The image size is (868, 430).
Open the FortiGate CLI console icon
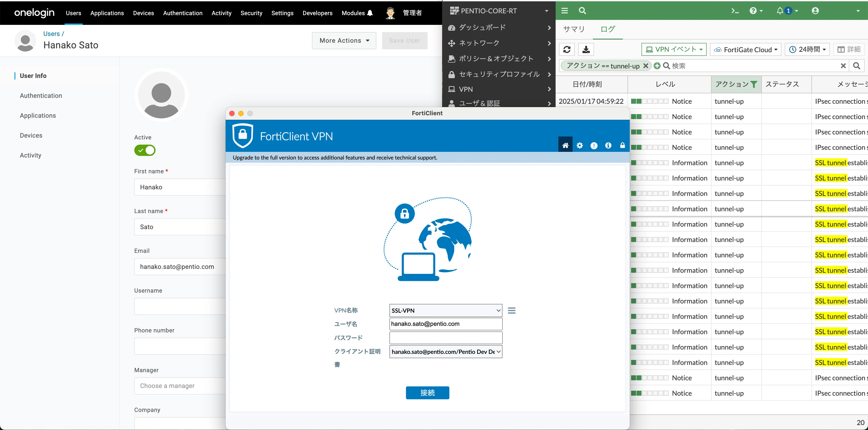735,11
